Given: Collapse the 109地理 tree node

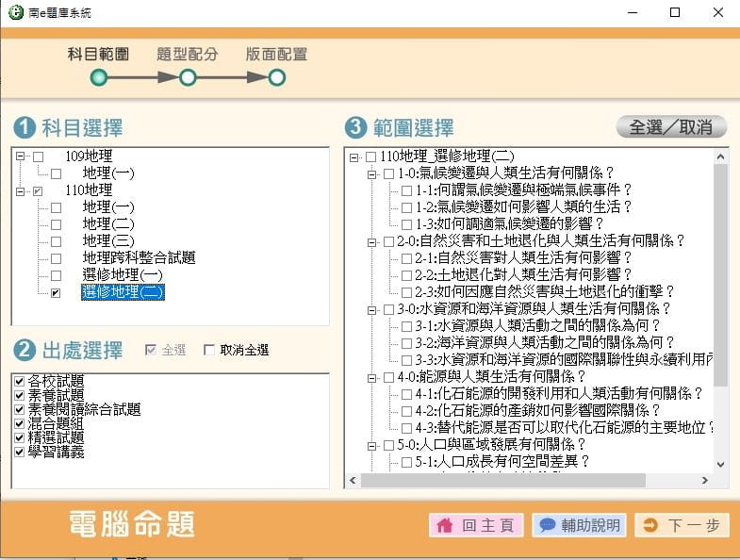Looking at the screenshot, I should click(x=20, y=156).
